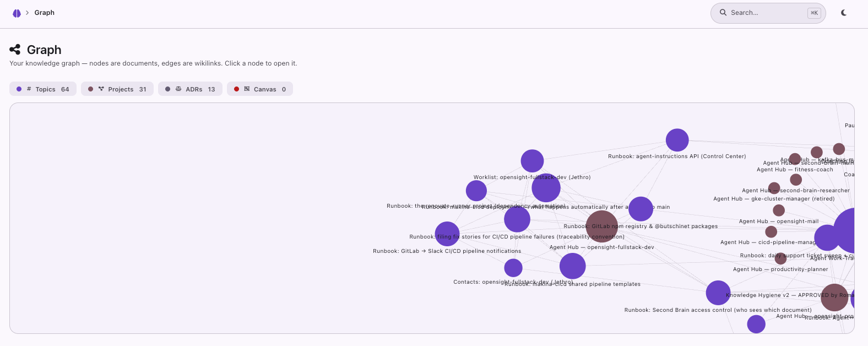
Task: Open the renovate-runner project runbook node
Action: 476,191
